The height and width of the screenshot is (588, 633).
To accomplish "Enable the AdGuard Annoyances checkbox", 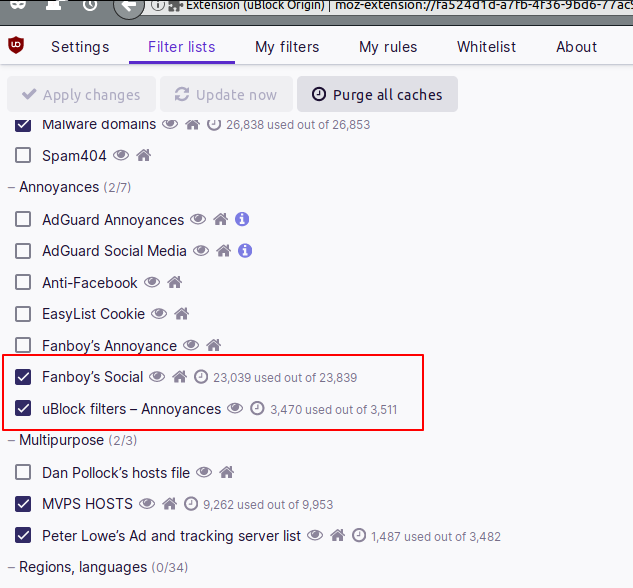I will (x=23, y=220).
